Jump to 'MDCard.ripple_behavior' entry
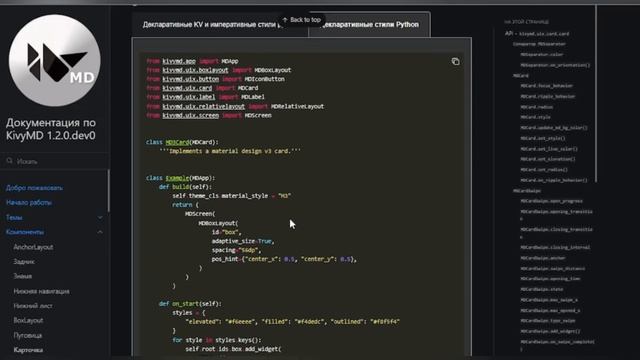 click(x=548, y=96)
